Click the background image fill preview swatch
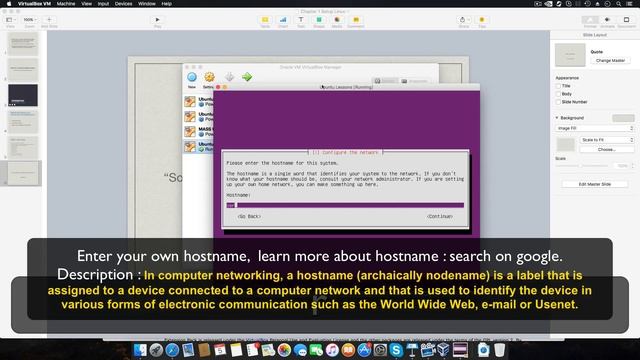 [x=566, y=144]
